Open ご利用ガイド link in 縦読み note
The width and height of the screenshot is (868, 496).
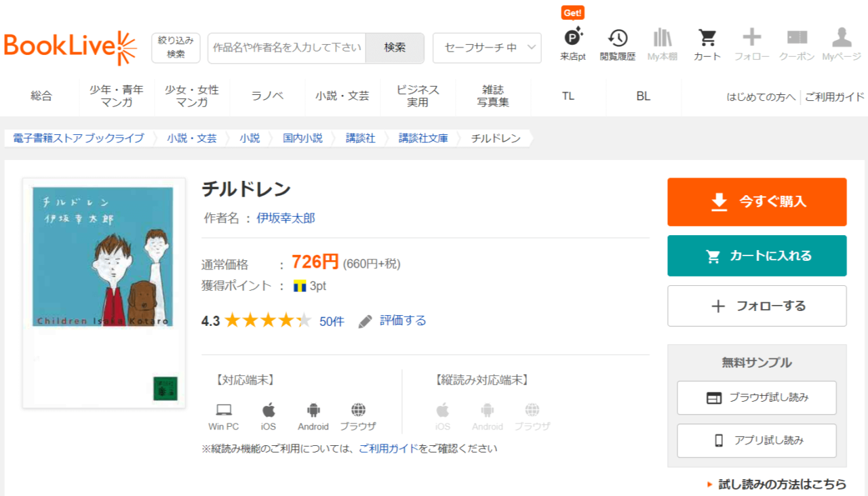point(389,449)
